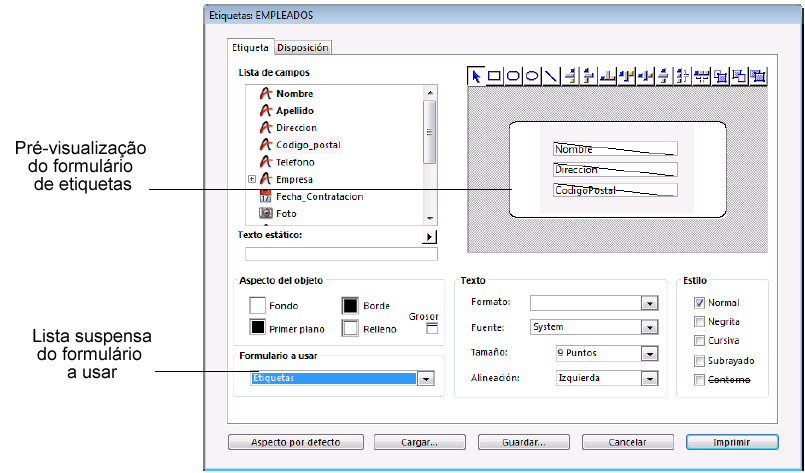Select the Etiqueta tab

(x=250, y=47)
